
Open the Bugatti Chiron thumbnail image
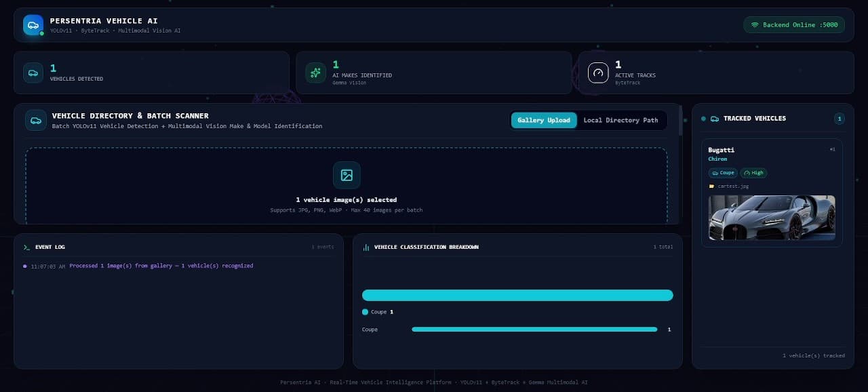click(x=772, y=218)
